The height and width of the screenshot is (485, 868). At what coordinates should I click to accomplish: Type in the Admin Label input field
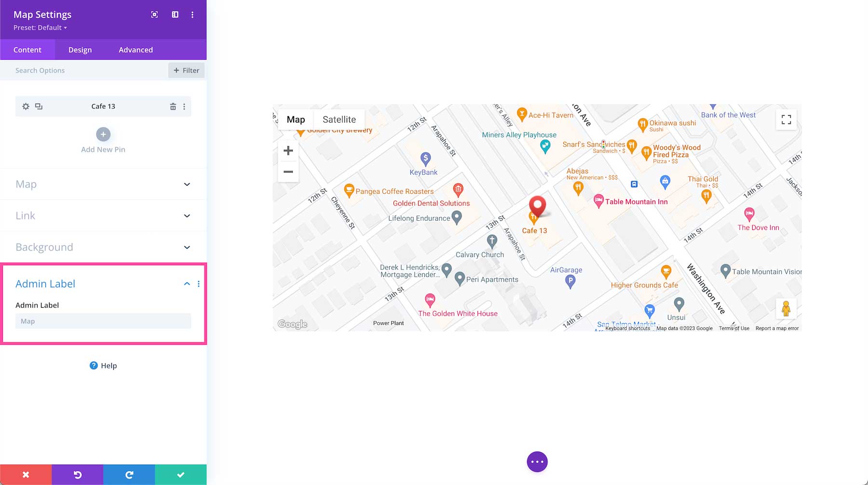pyautogui.click(x=103, y=321)
